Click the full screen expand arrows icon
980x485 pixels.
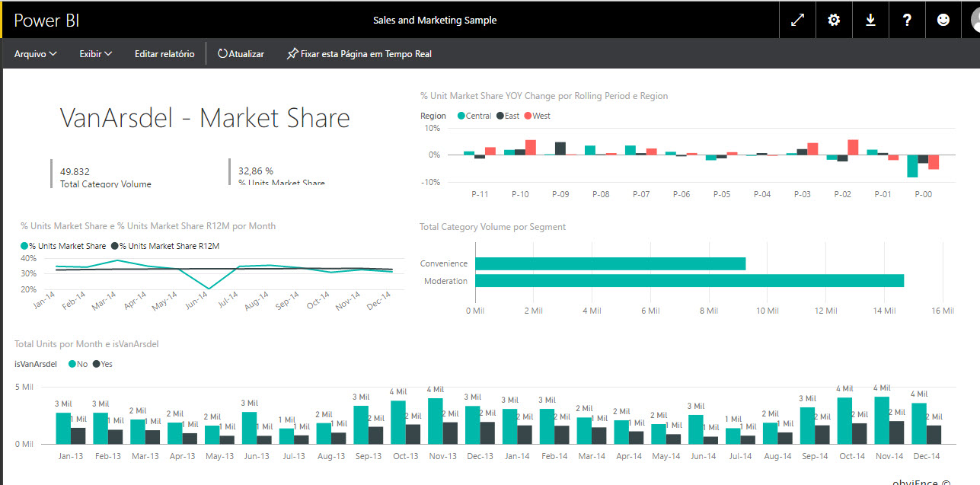797,21
